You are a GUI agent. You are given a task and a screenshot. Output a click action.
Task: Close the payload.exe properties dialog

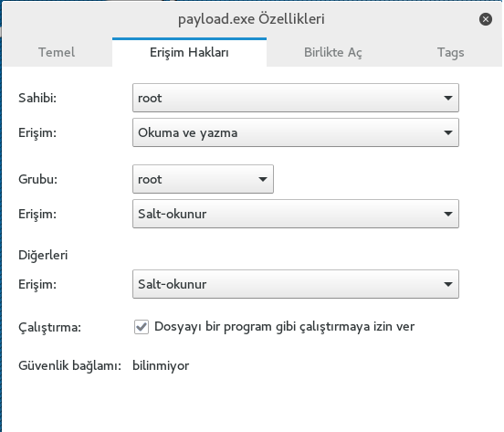[x=486, y=19]
